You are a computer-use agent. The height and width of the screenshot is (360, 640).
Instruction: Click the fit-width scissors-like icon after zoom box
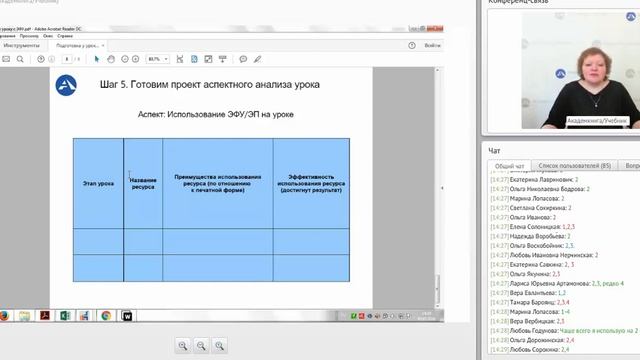(x=180, y=59)
